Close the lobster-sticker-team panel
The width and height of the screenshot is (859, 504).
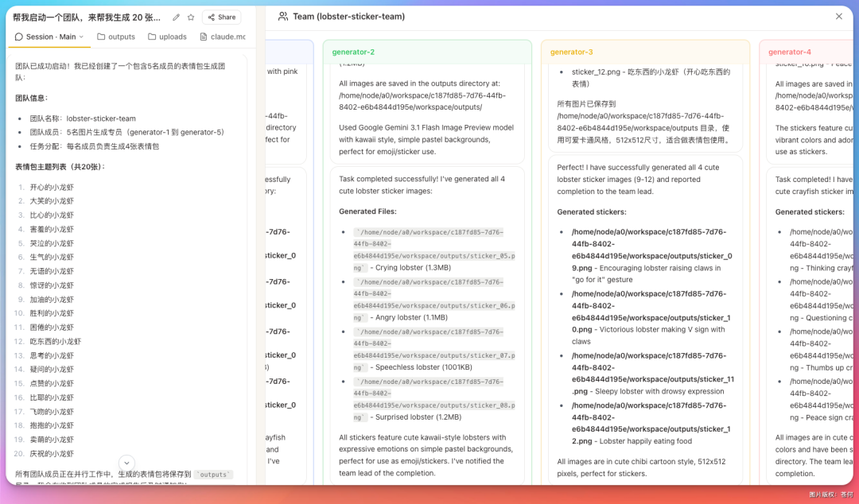pos(838,16)
